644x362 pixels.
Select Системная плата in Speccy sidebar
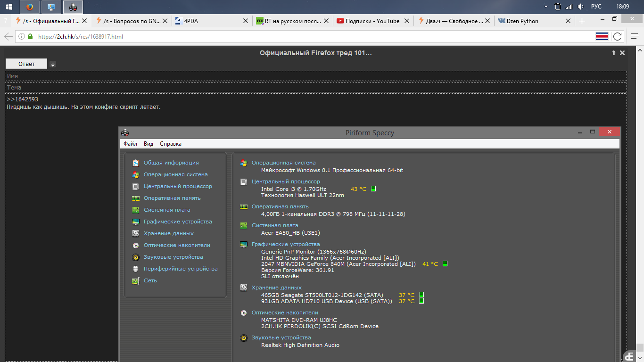point(167,210)
